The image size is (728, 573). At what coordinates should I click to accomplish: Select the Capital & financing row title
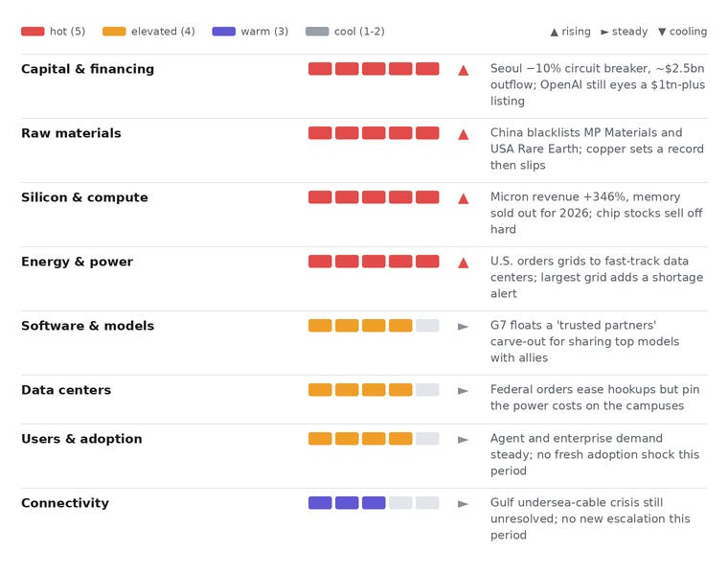88,69
